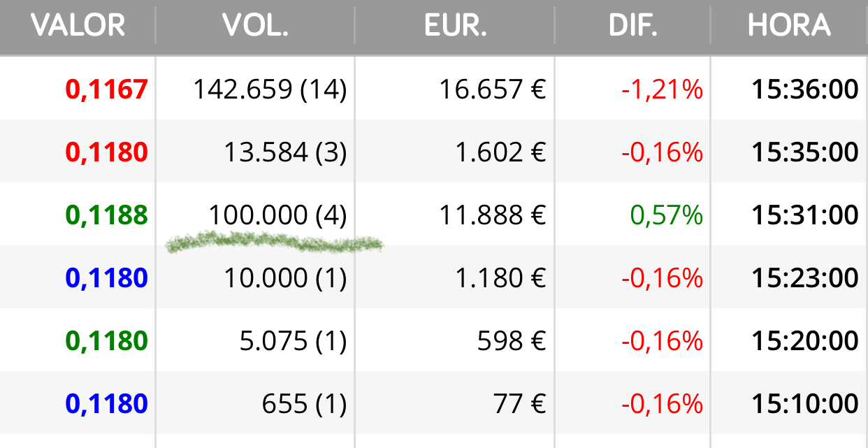Click the 15:10:00 time entry
Image resolution: width=868 pixels, height=448 pixels.
[805, 404]
